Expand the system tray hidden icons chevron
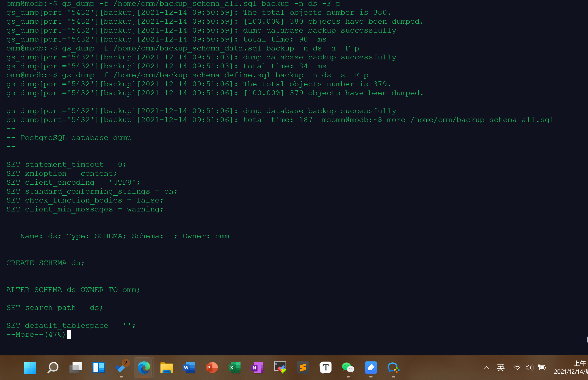The height and width of the screenshot is (380, 588). coord(486,368)
